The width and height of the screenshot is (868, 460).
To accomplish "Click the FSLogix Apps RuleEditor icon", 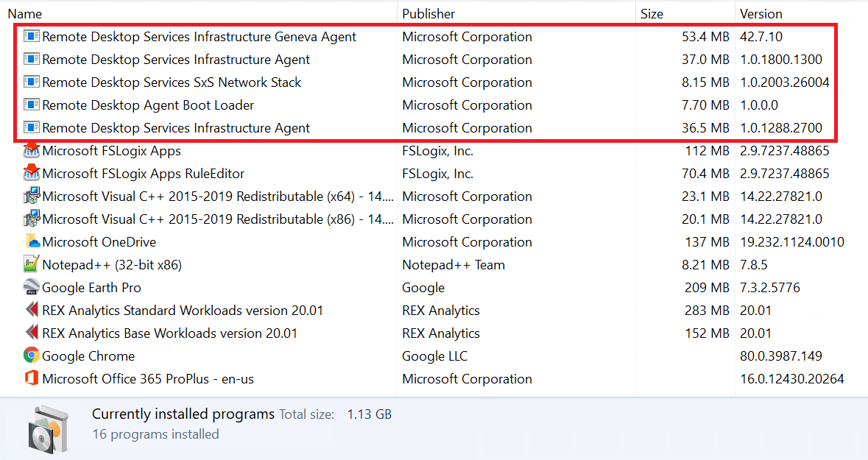I will [32, 173].
